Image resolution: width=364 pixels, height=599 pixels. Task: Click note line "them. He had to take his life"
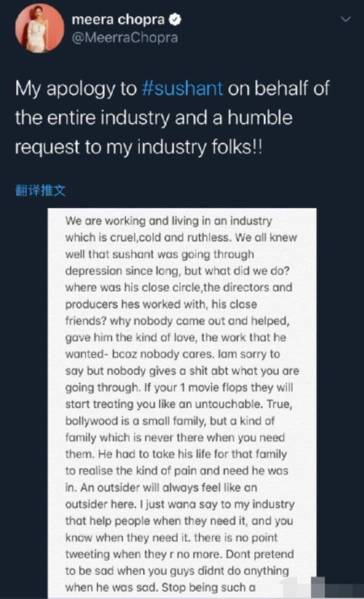click(176, 454)
